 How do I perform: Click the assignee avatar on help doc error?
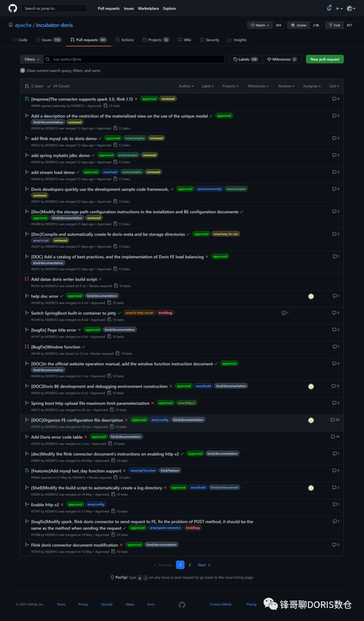click(x=311, y=296)
